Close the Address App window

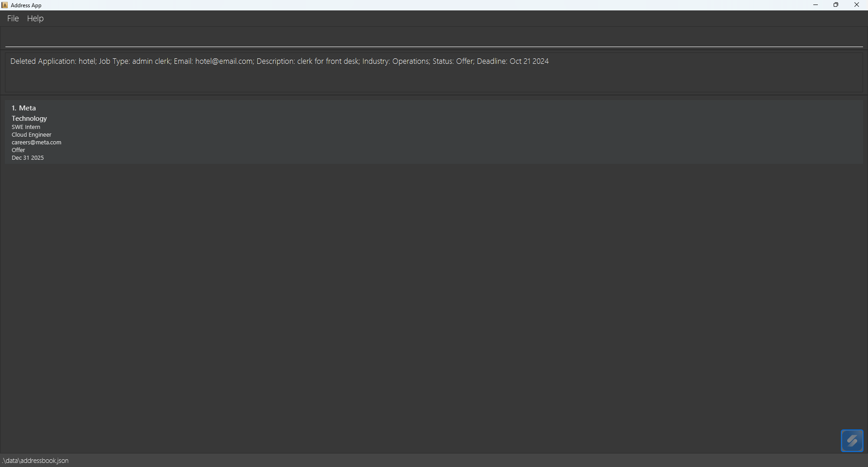(x=857, y=5)
